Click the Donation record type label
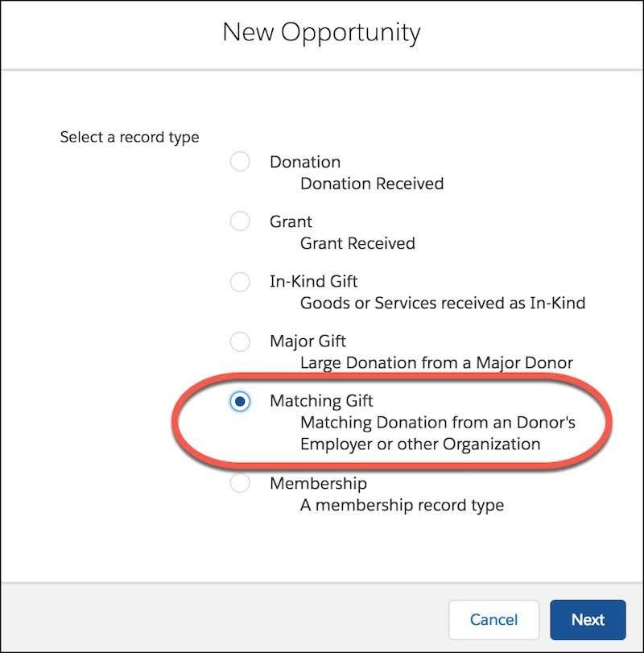 (304, 161)
